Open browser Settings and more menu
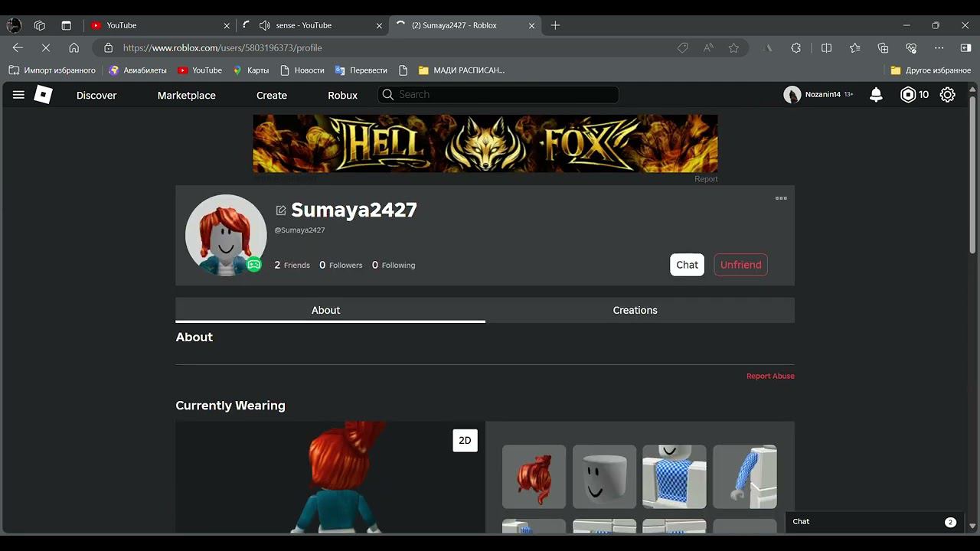 [x=939, y=47]
